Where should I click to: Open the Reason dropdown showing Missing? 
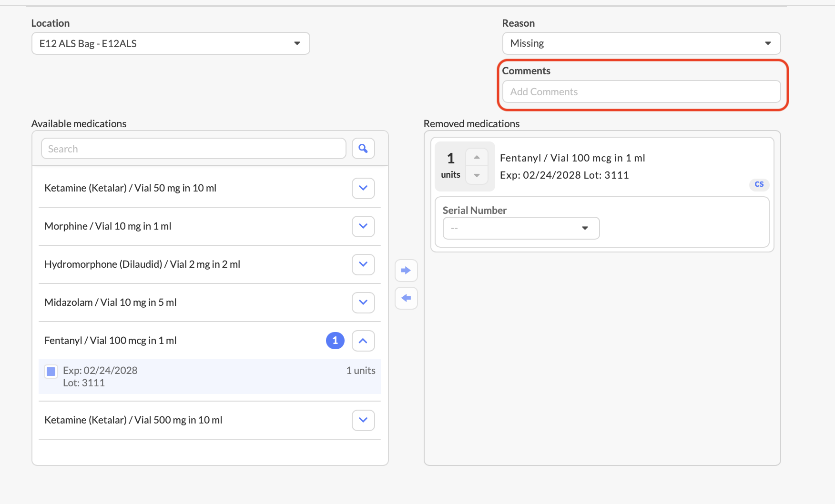pyautogui.click(x=641, y=43)
